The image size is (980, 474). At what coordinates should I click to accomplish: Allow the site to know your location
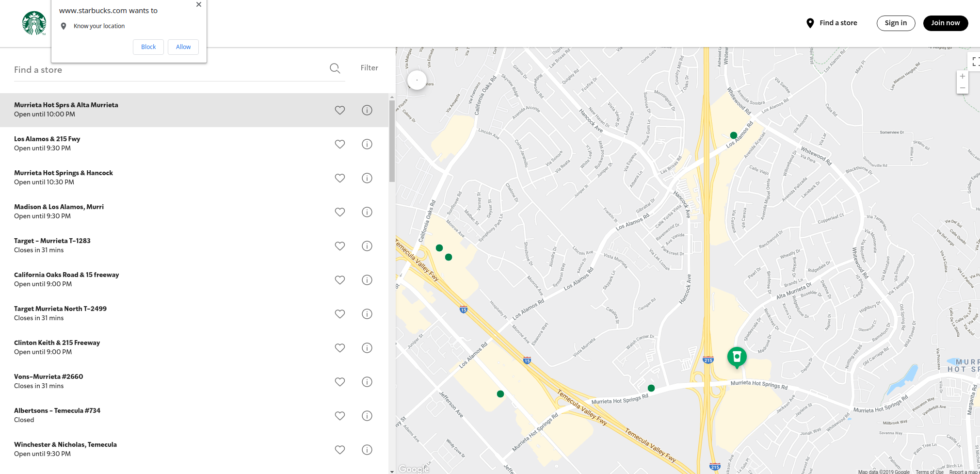pyautogui.click(x=183, y=47)
